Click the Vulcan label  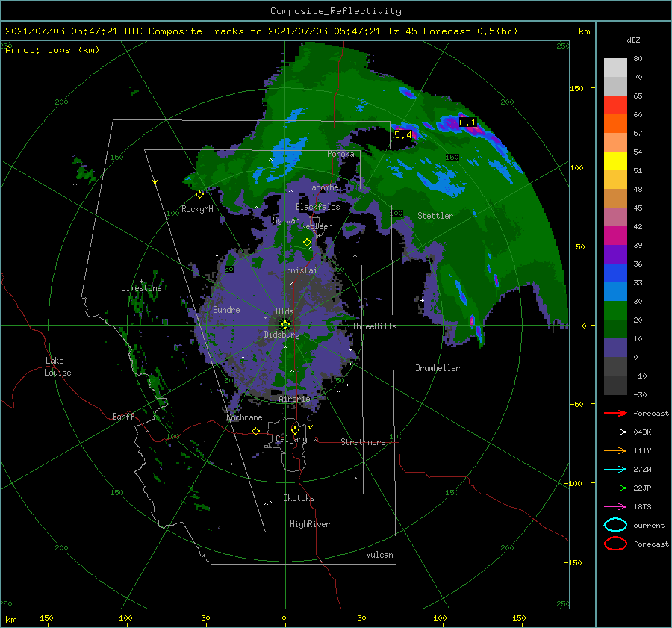click(379, 555)
